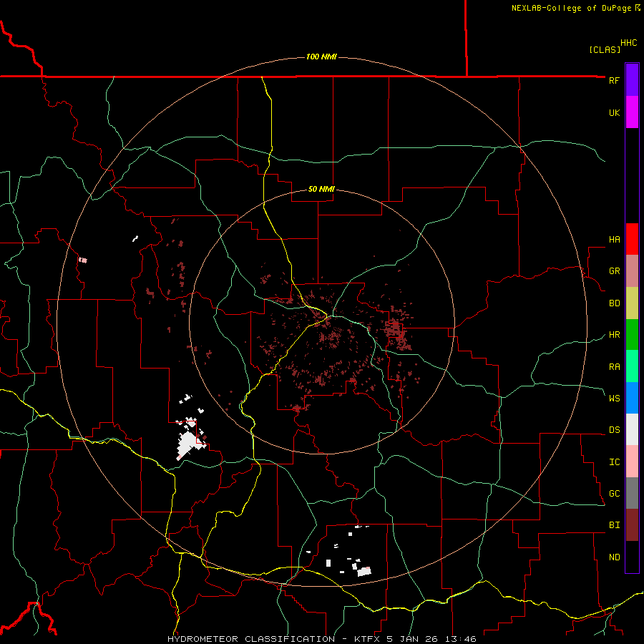644x644 pixels.
Task: Click the BD legend label
Action: [x=614, y=303]
